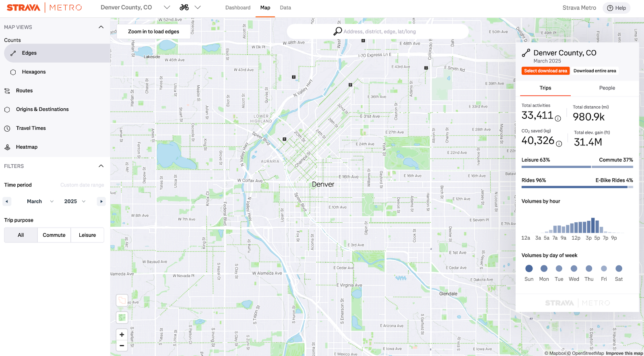This screenshot has width=644, height=356.
Task: Switch to the Map tab
Action: (265, 8)
